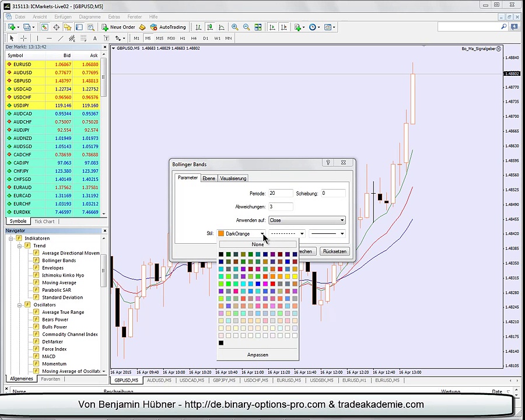The height and width of the screenshot is (420, 525).
Task: Click the zoom out magnifier icon
Action: click(246, 27)
